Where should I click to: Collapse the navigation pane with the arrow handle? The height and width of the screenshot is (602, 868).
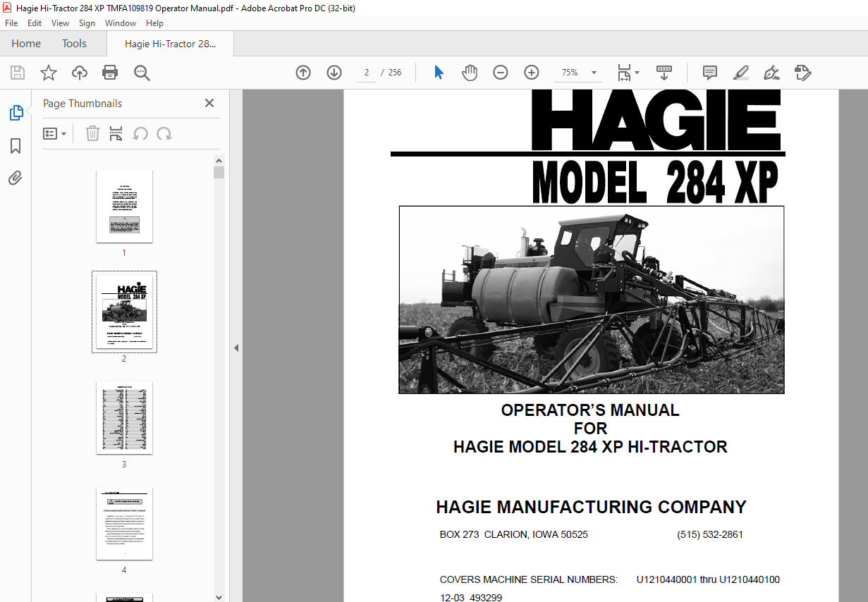pyautogui.click(x=236, y=348)
